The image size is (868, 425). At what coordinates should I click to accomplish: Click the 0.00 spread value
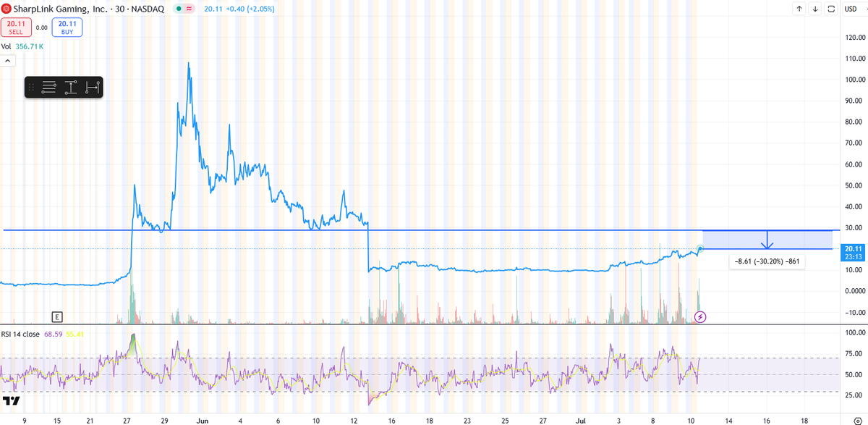[x=41, y=28]
